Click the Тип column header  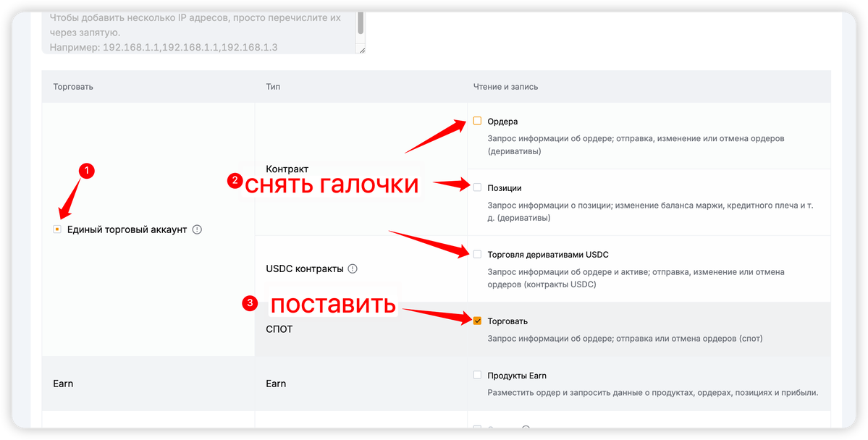click(x=273, y=87)
